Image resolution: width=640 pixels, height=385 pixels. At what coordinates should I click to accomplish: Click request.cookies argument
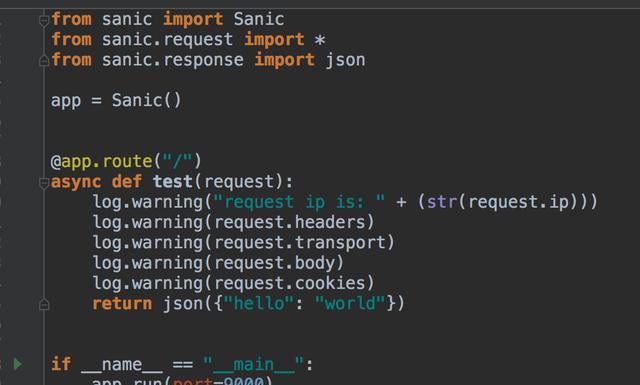[289, 283]
